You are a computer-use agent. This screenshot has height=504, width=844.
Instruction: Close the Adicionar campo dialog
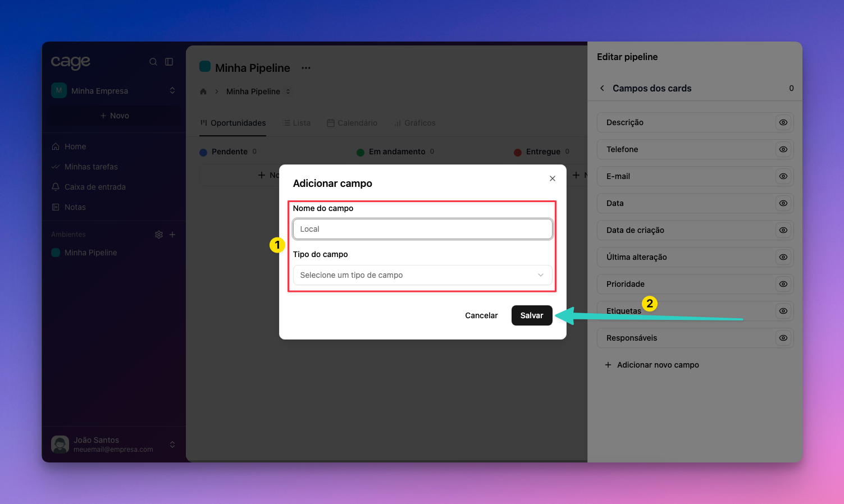tap(553, 178)
